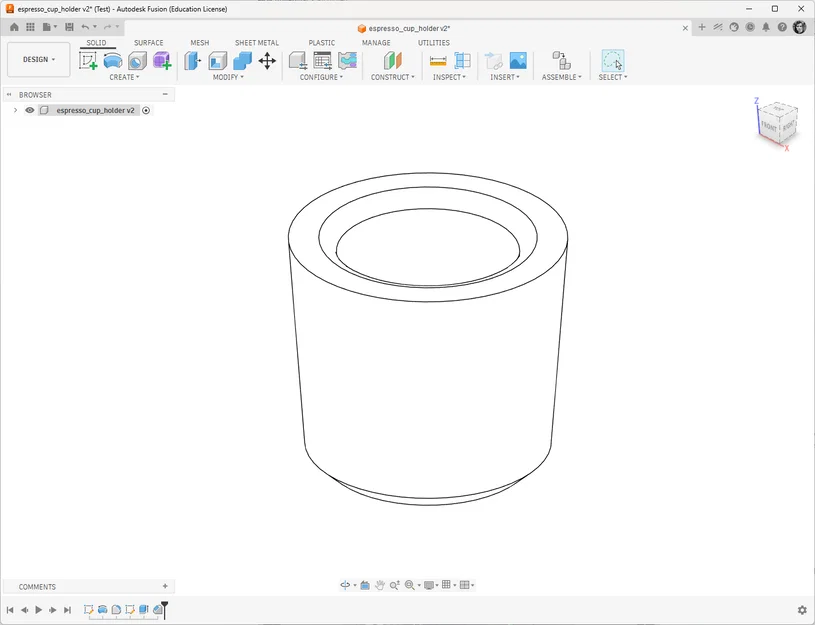Viewport: 815px width, 625px height.
Task: Go to the Home icon
Action: point(14,27)
